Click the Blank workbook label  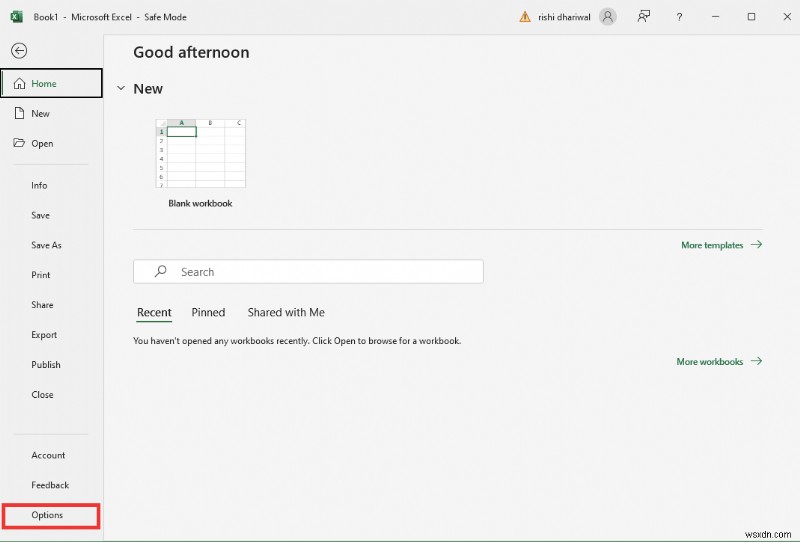point(201,203)
